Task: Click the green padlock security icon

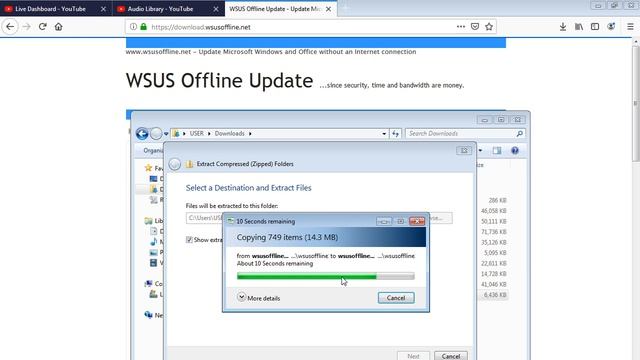Action: point(143,27)
